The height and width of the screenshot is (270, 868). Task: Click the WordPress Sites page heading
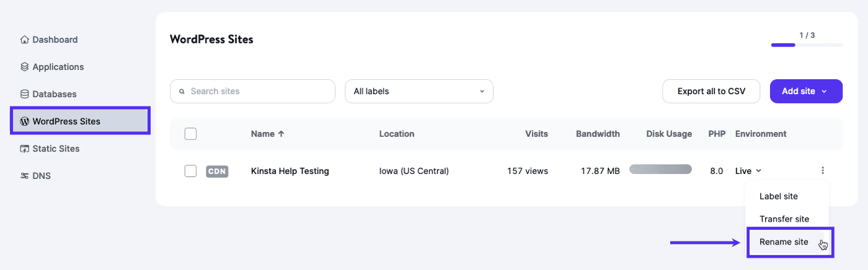coord(211,40)
